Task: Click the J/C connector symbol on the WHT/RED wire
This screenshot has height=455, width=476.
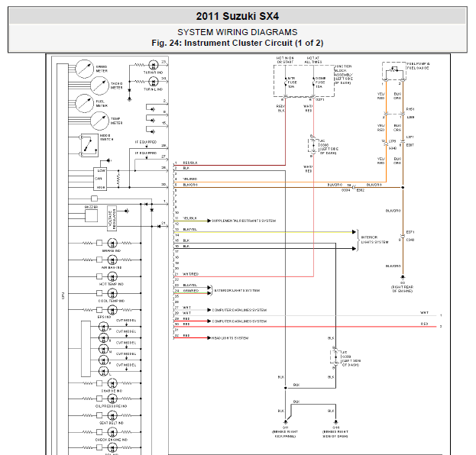Action: tap(313, 146)
